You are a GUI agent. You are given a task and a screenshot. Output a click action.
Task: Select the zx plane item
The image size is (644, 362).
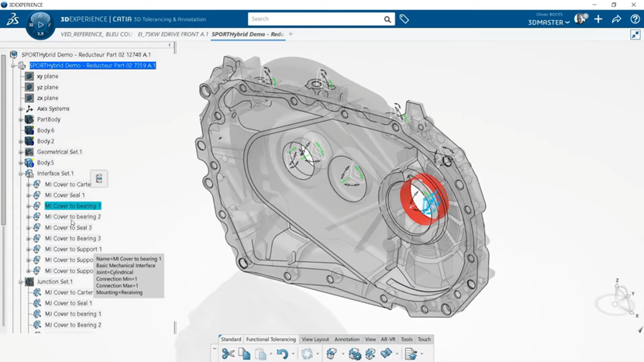pos(47,98)
